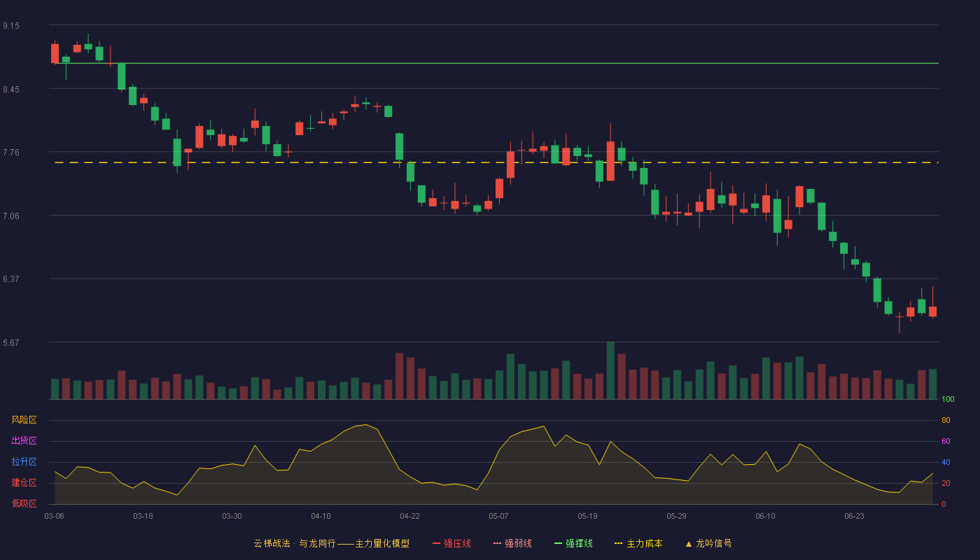Click the 06-10 date label
This screenshot has width=980, height=560.
[765, 516]
